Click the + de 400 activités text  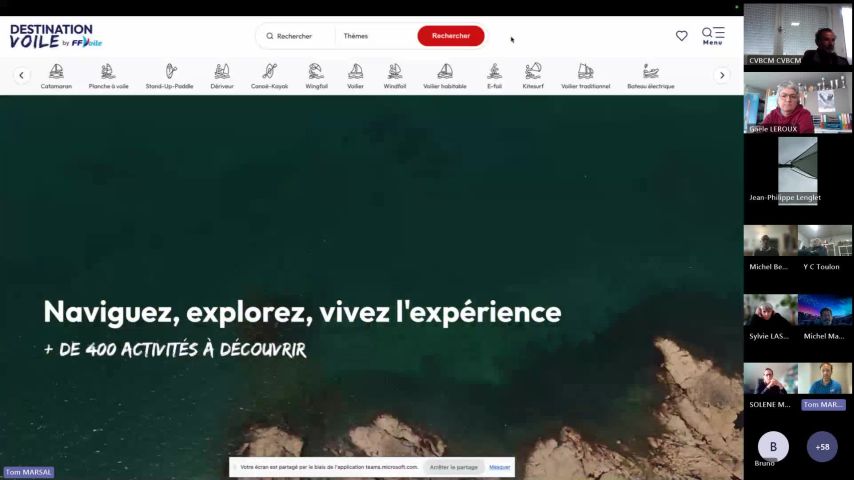tap(175, 349)
